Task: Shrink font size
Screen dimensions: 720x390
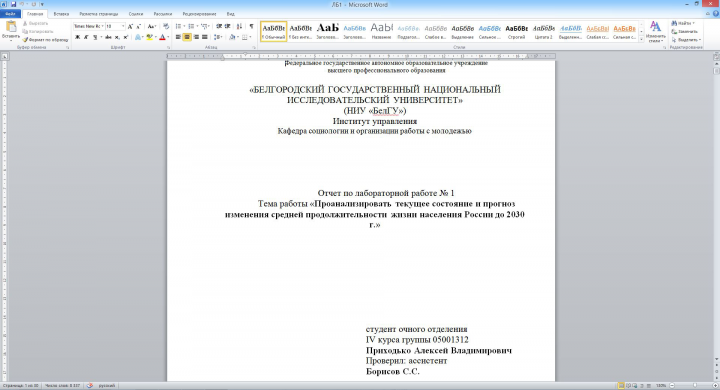Action: click(x=138, y=26)
